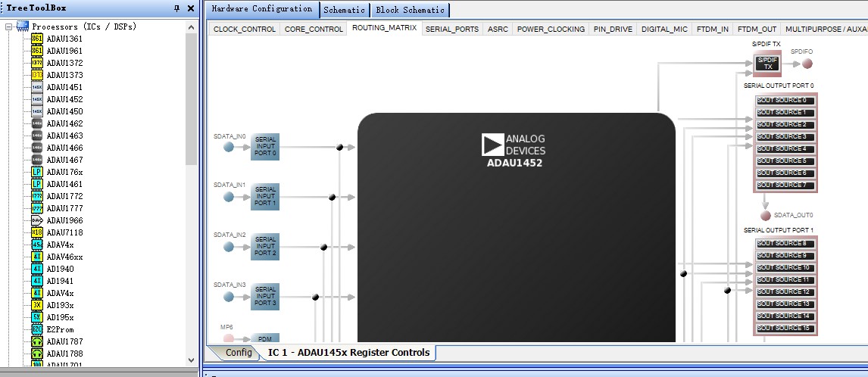Select the ADAU1466 chip icon
The height and width of the screenshot is (377, 868).
pyautogui.click(x=37, y=148)
